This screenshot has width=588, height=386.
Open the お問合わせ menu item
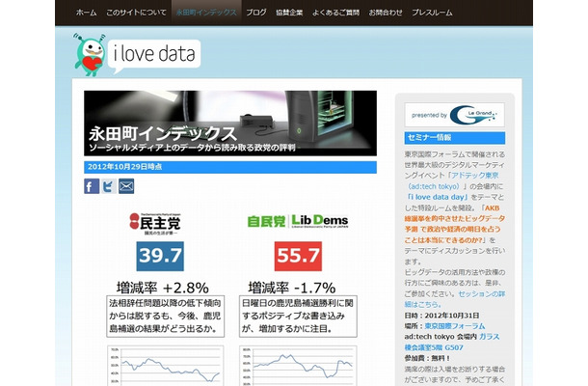(x=386, y=13)
